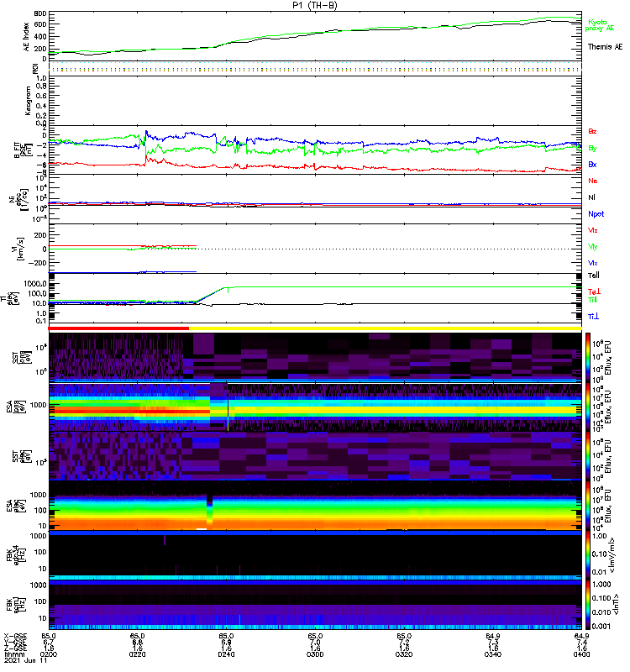Screen dimensions: 630x672
Task: Click the blue Bx legend label
Action: (x=592, y=164)
